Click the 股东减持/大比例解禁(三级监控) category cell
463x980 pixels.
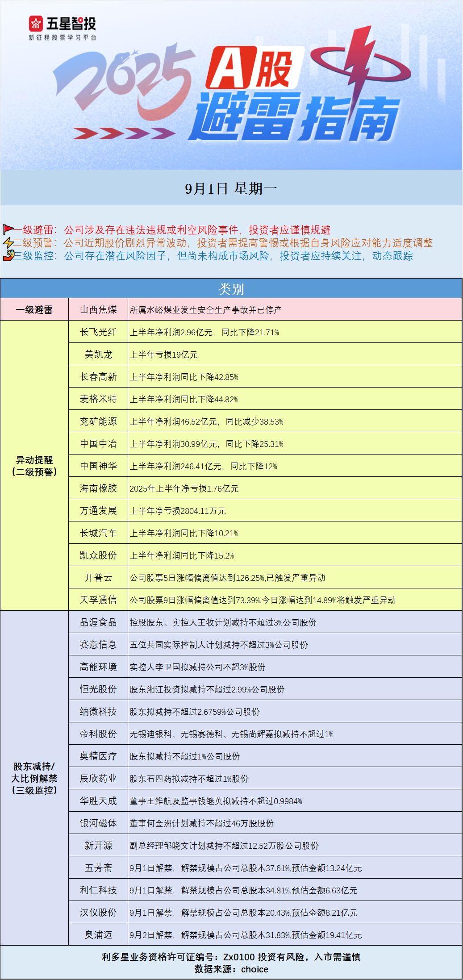(x=34, y=778)
